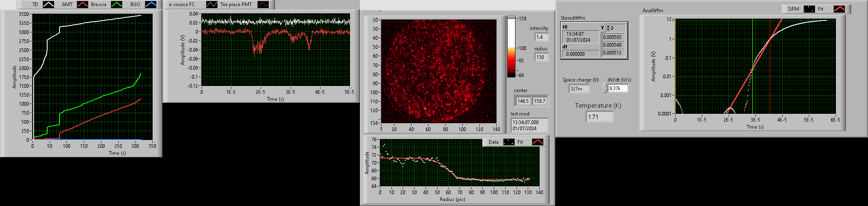
Task: Open the Brescia green plot legend icon
Action: [x=117, y=5]
